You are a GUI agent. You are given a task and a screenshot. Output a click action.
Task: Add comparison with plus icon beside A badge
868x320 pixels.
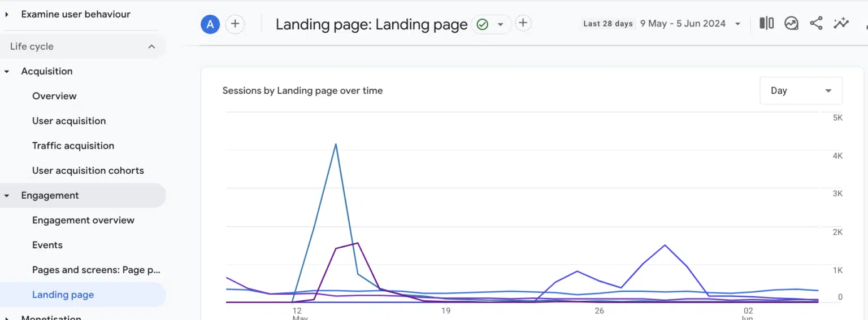(x=235, y=24)
